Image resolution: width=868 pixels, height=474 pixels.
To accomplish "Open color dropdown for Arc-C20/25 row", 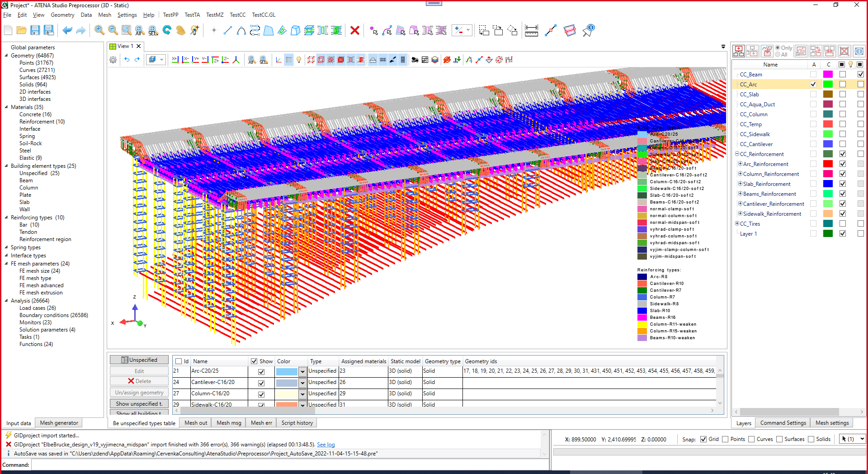I will coord(302,372).
